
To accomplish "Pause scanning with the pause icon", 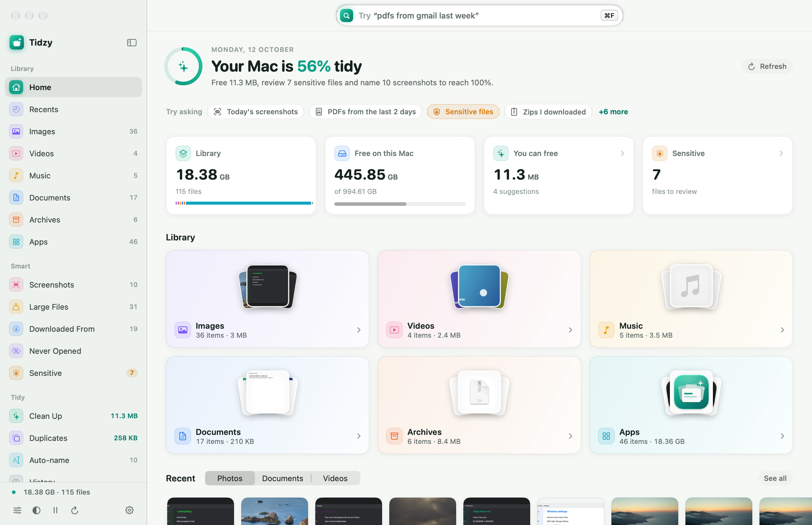I will [x=55, y=510].
